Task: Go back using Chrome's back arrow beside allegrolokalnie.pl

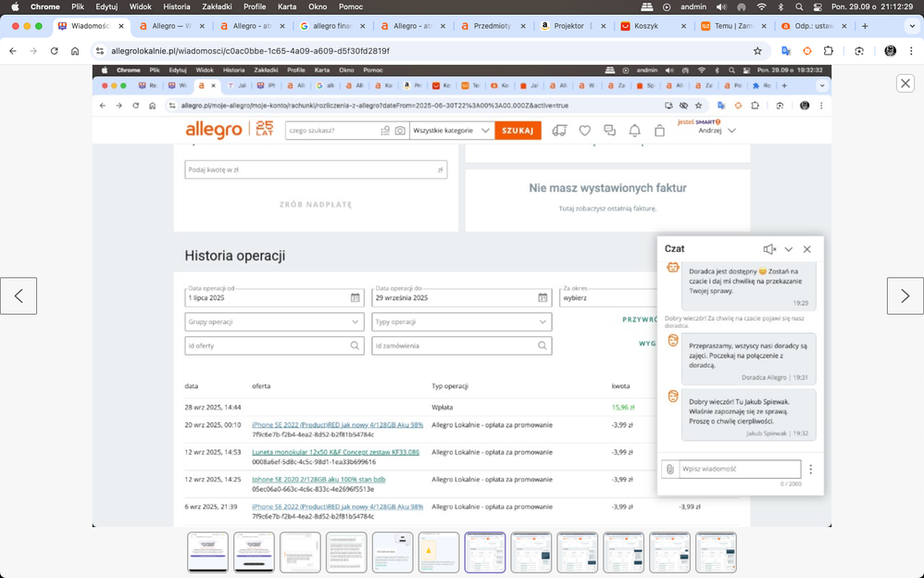Action: pos(13,51)
